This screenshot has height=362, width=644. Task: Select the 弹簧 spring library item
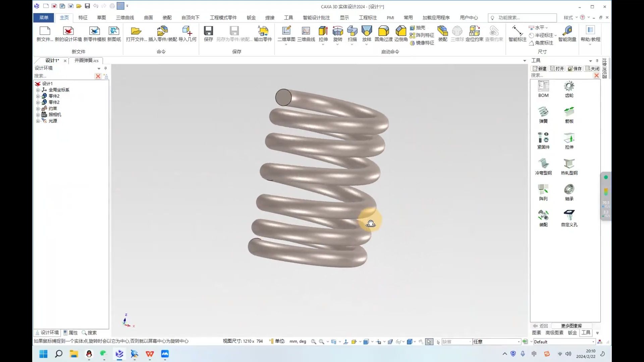[x=543, y=115]
